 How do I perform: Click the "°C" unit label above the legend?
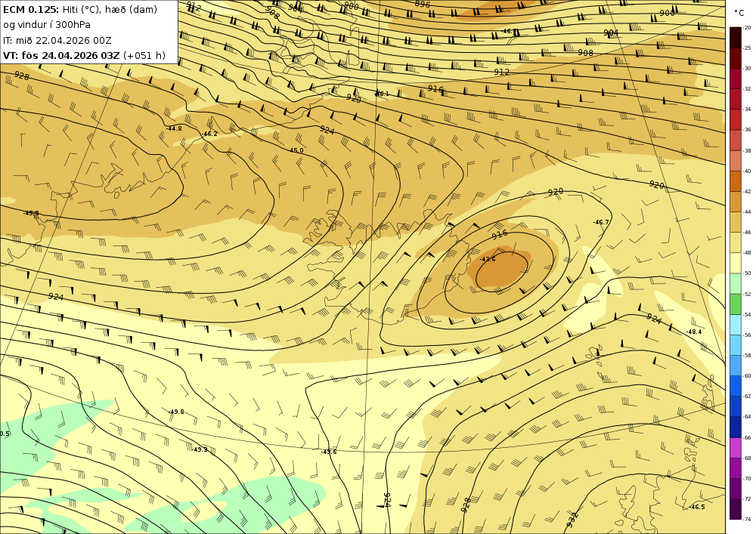739,13
